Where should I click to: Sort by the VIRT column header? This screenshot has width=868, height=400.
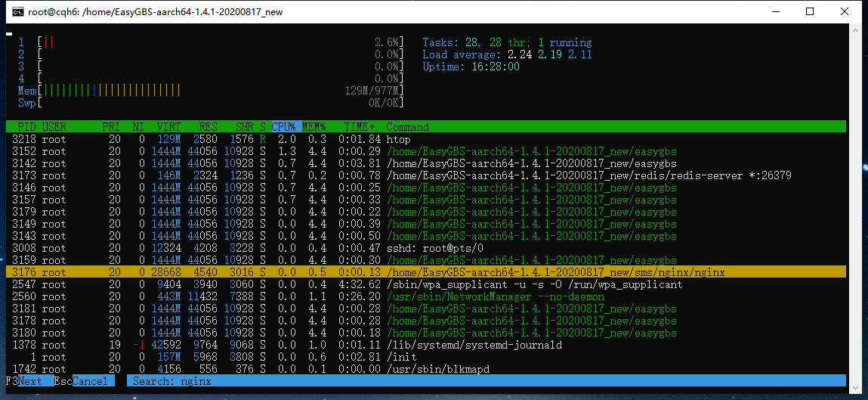click(x=168, y=127)
